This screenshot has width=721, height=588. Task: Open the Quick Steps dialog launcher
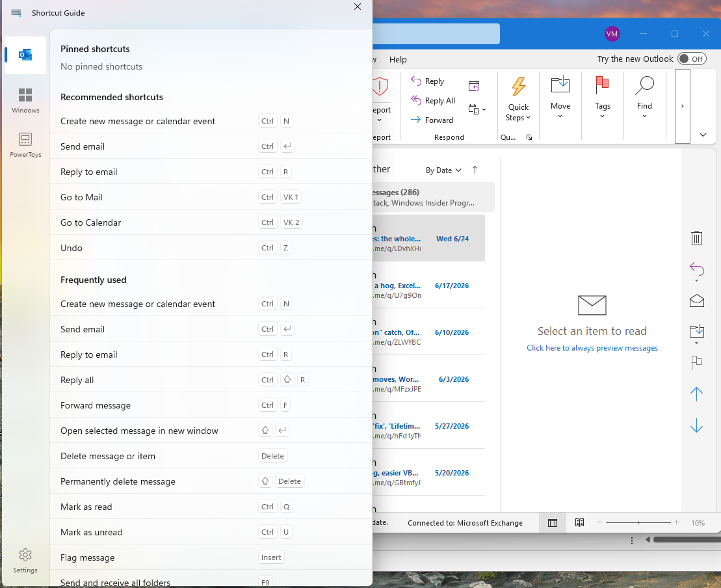[x=529, y=137]
